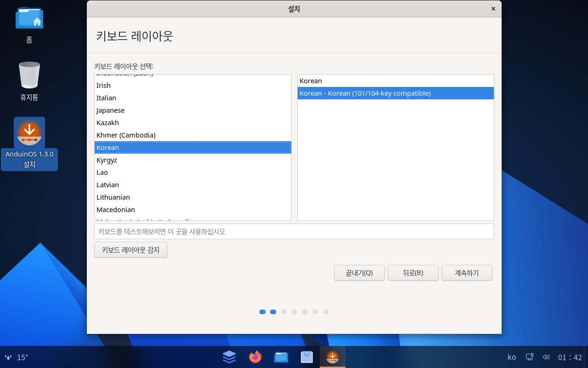This screenshot has width=588, height=368.
Task: Close the installer window
Action: pos(493,9)
